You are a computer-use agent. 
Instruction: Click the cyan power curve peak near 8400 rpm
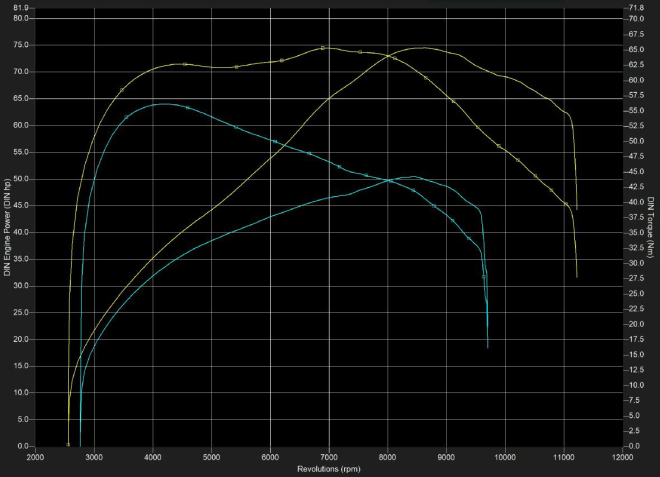click(412, 177)
